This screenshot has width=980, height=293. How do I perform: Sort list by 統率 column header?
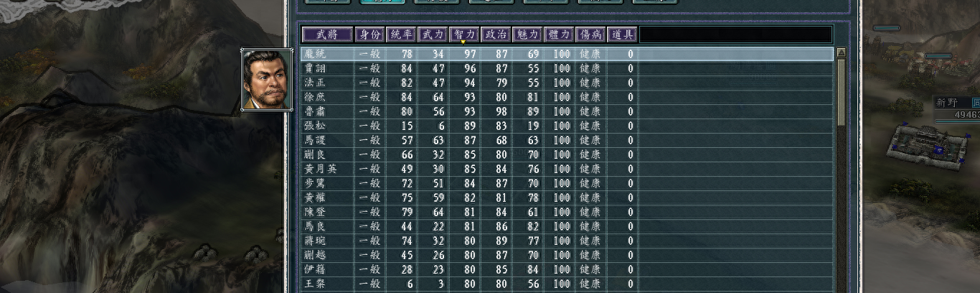[x=401, y=34]
